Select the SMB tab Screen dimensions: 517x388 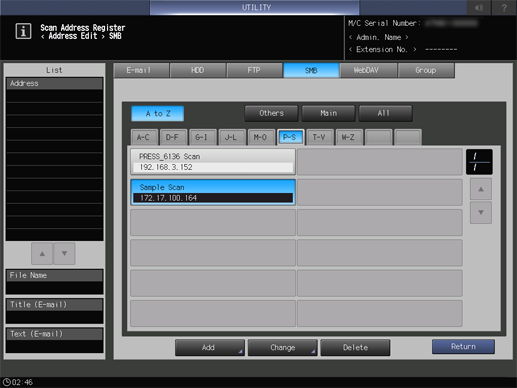point(311,70)
